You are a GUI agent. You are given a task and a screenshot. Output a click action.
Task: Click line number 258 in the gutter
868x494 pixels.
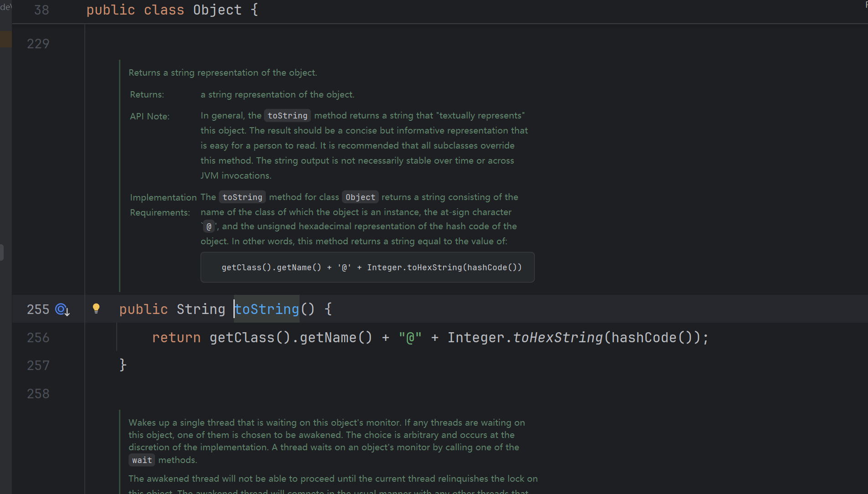point(38,394)
